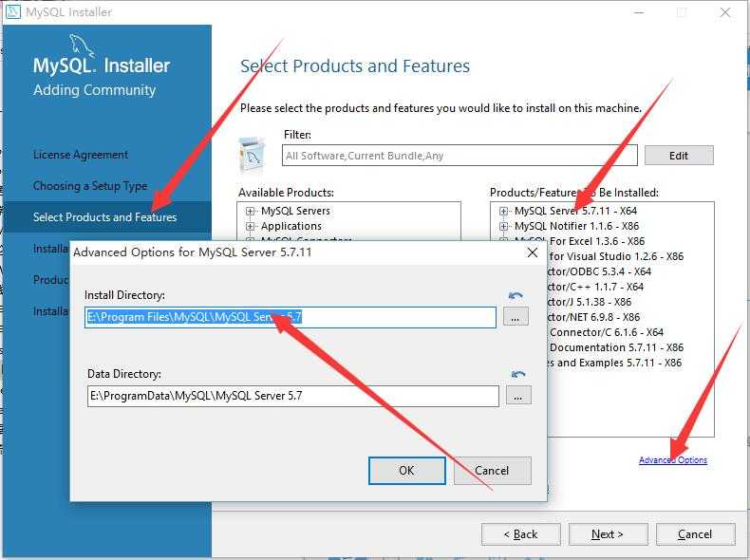Select the Connector/NET 6.9.8 - X86 row
Viewport: 750px width, 560px height.
click(593, 317)
